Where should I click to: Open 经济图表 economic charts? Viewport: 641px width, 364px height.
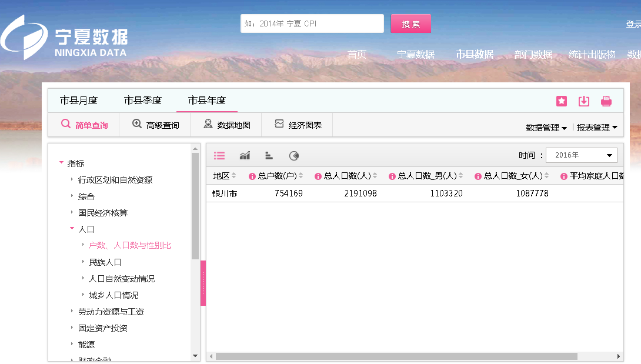[x=298, y=125]
